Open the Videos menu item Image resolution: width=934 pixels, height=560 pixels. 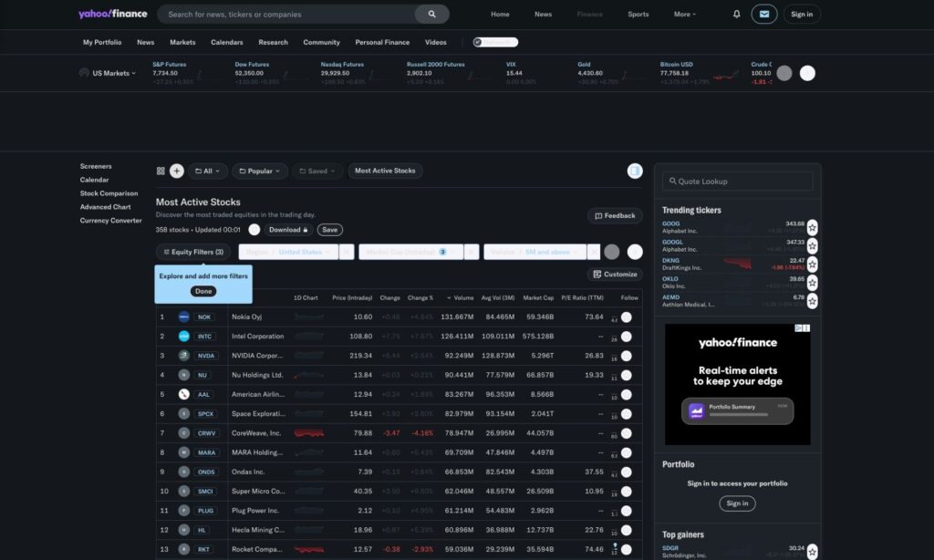point(435,42)
